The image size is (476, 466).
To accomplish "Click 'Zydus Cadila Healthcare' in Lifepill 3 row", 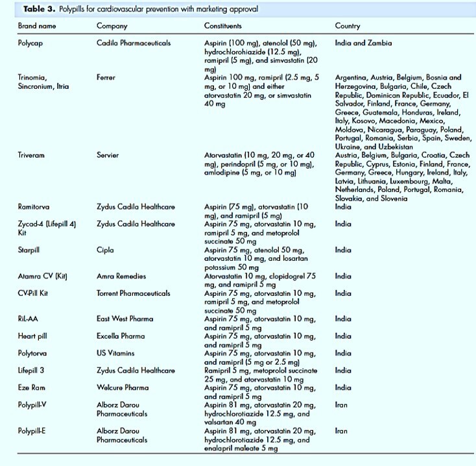I will (x=136, y=371).
